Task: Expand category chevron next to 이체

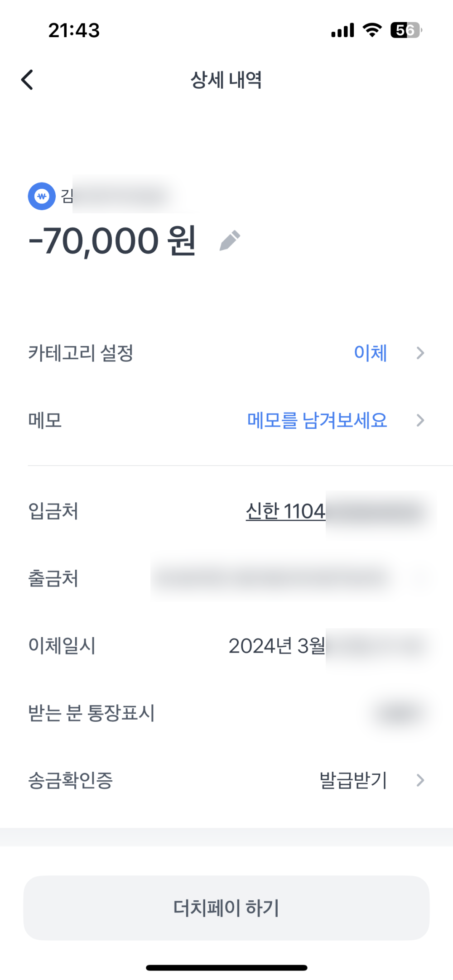Action: (420, 353)
